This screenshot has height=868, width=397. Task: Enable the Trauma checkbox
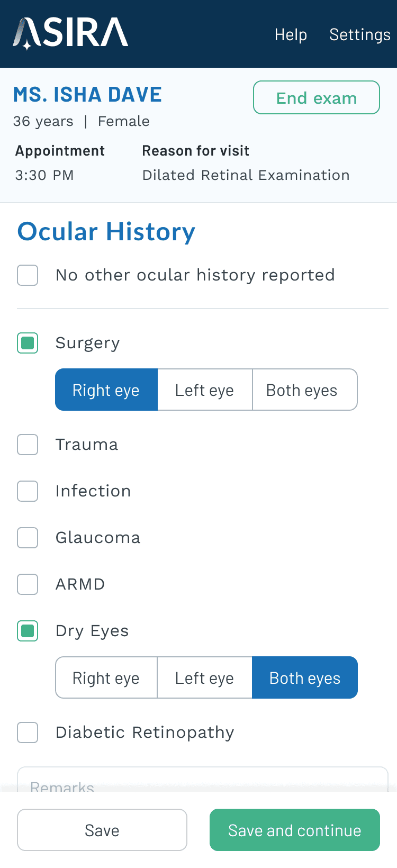(x=28, y=445)
